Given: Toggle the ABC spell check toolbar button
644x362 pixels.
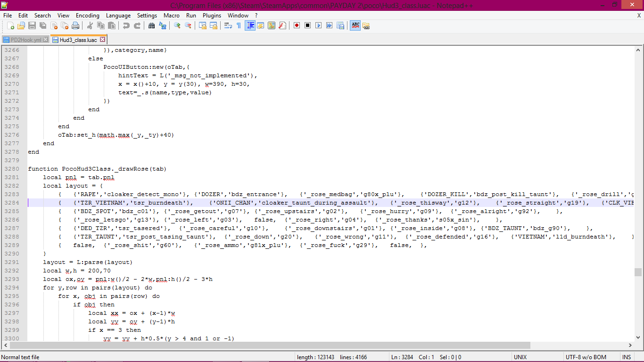Looking at the screenshot, I should pyautogui.click(x=355, y=25).
